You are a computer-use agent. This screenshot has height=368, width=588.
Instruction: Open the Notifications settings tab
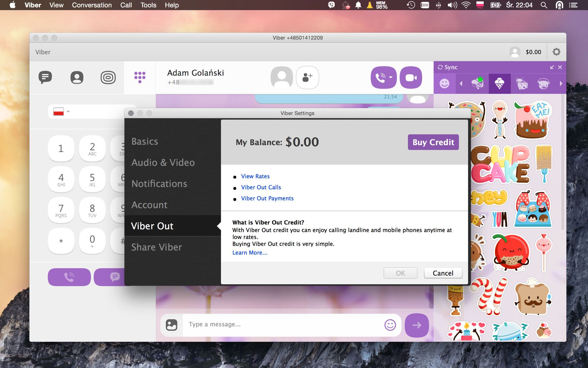pos(159,184)
